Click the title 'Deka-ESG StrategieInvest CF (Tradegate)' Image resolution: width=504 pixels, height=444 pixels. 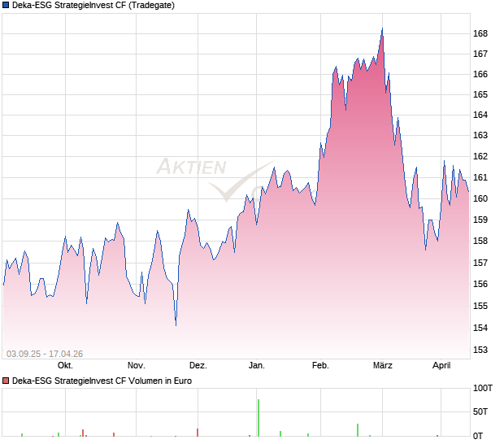93,5
